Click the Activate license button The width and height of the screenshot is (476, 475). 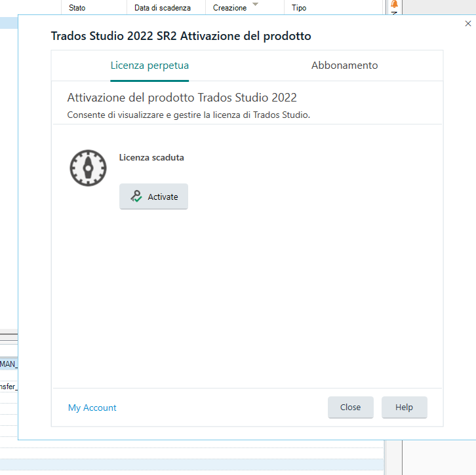click(x=153, y=197)
